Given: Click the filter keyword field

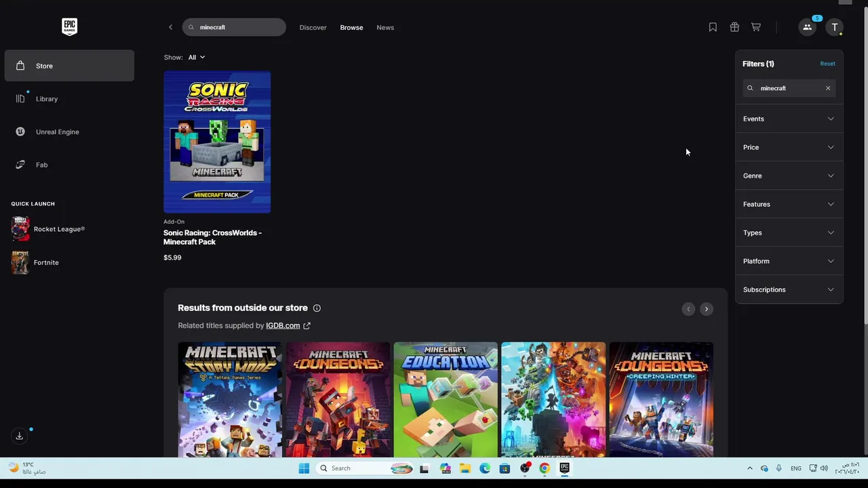Looking at the screenshot, I should pos(789,88).
